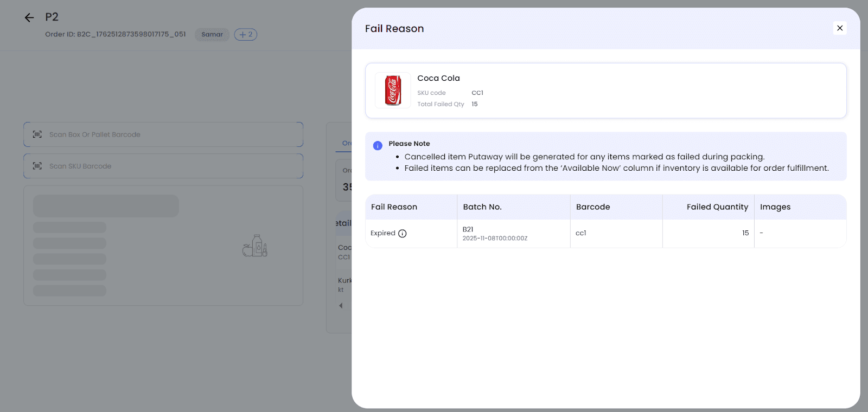The image size is (868, 412).
Task: Click barcode icon in Scan SKU field
Action: click(x=37, y=166)
